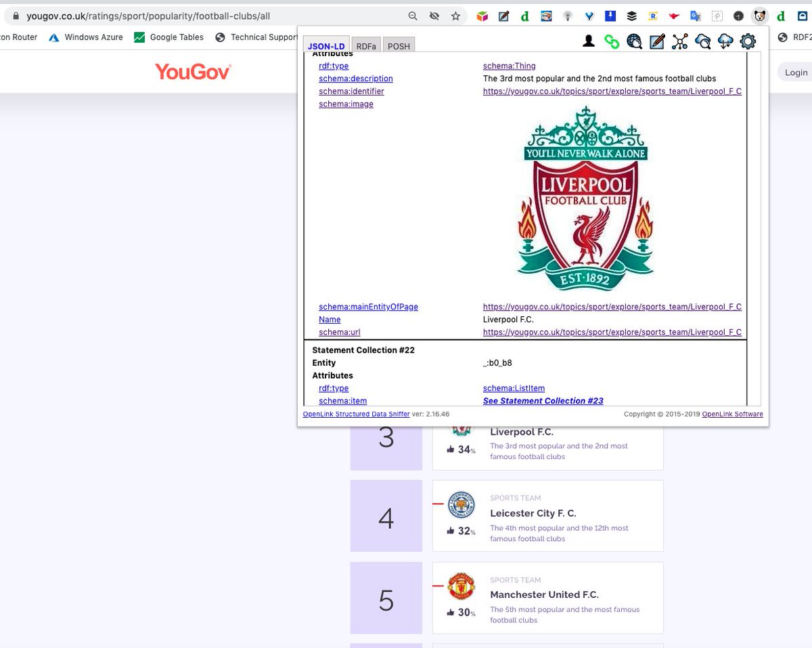
Task: Click the network graph nodes icon
Action: point(679,42)
